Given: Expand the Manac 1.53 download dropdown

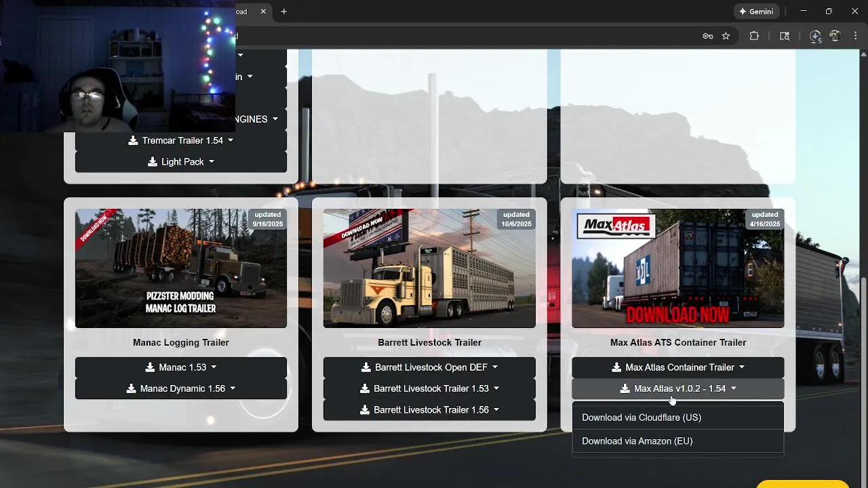Looking at the screenshot, I should [x=181, y=367].
